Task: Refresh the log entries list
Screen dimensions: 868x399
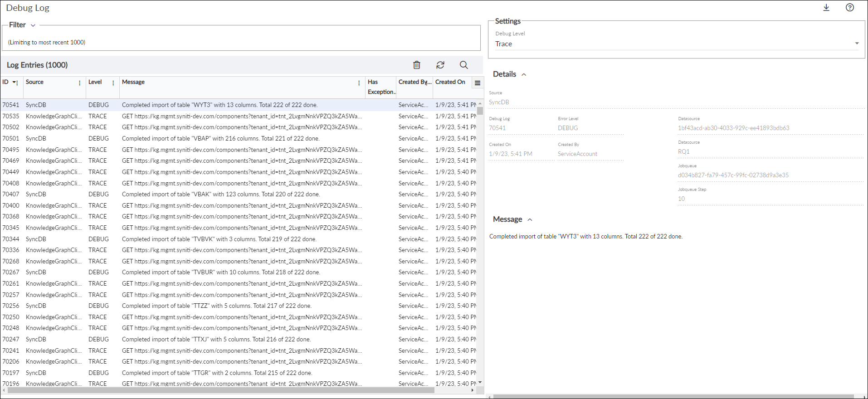Action: click(x=440, y=65)
